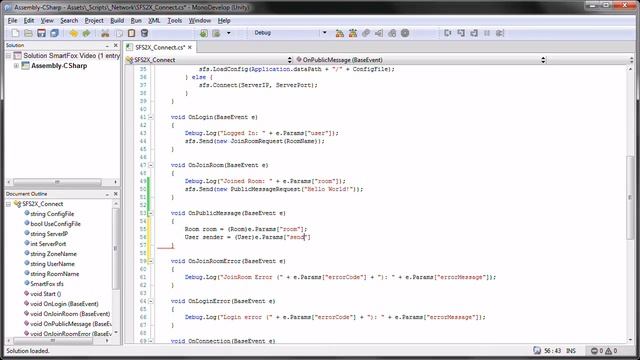Screen dimensions: 640x360
Task: Open the Project menu
Action: 94,20
